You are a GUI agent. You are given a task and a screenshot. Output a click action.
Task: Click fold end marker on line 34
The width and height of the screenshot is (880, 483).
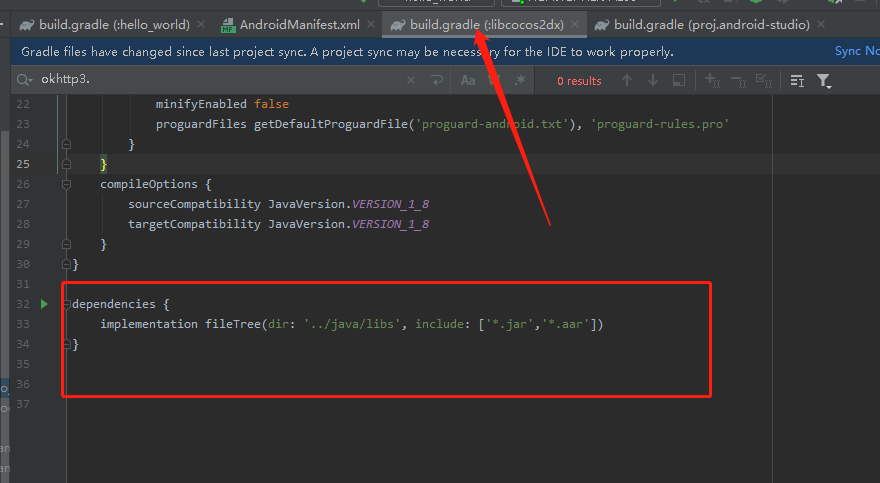[66, 344]
